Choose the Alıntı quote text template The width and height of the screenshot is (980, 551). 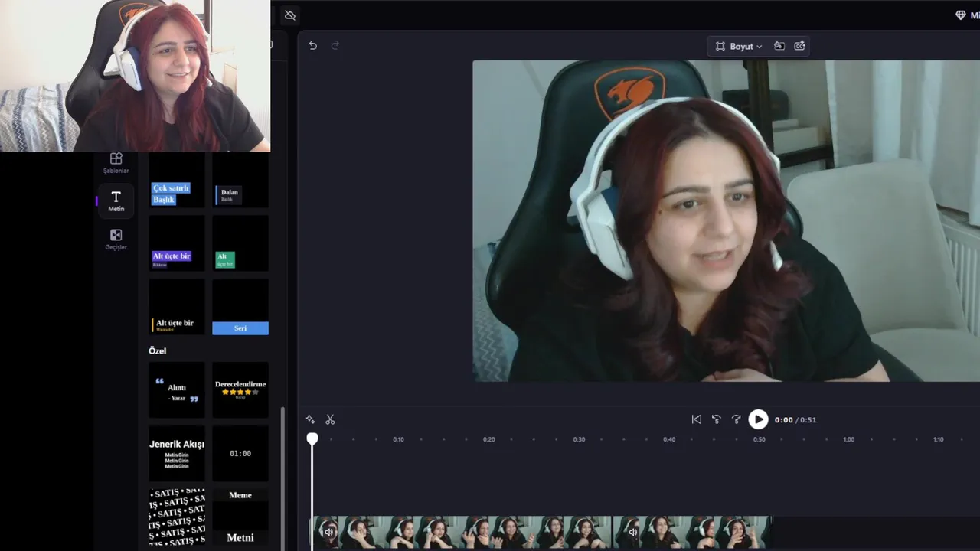[x=177, y=390]
